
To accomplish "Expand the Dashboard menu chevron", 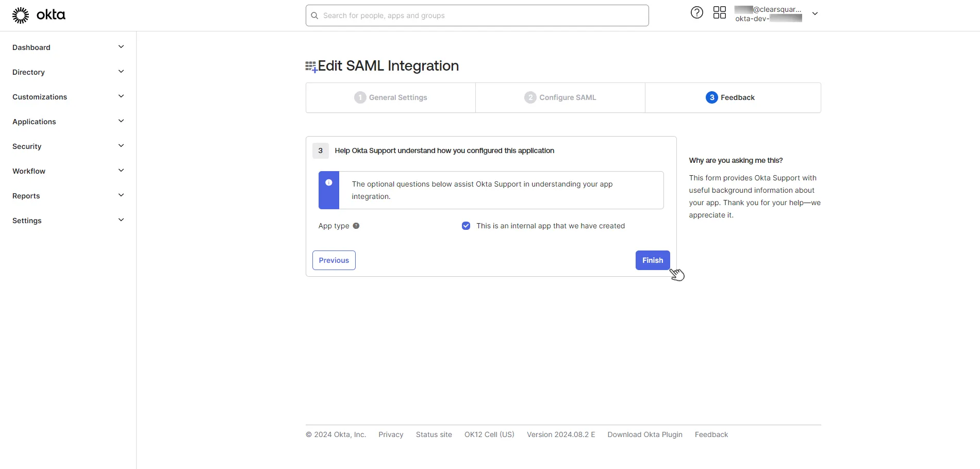I will tap(121, 47).
